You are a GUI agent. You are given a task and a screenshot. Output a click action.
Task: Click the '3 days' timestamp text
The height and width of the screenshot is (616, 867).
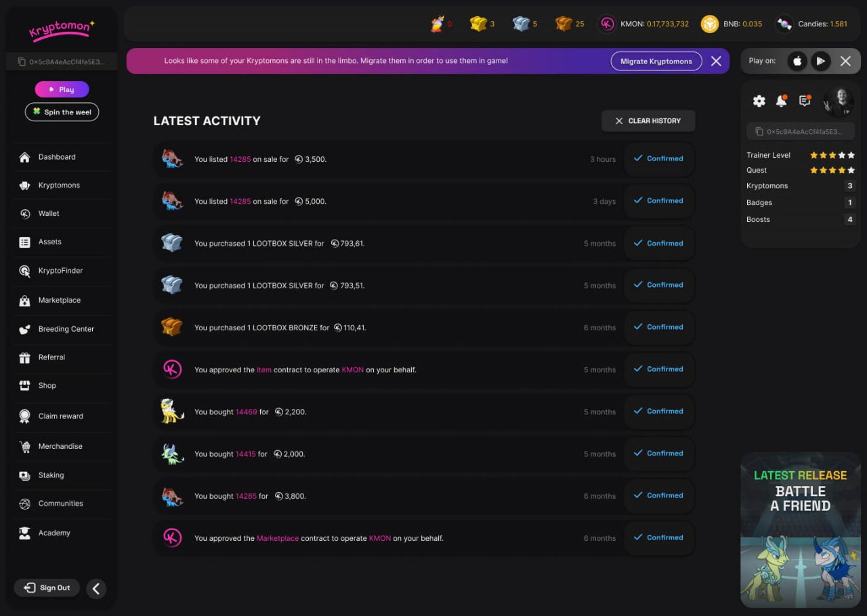pos(604,202)
